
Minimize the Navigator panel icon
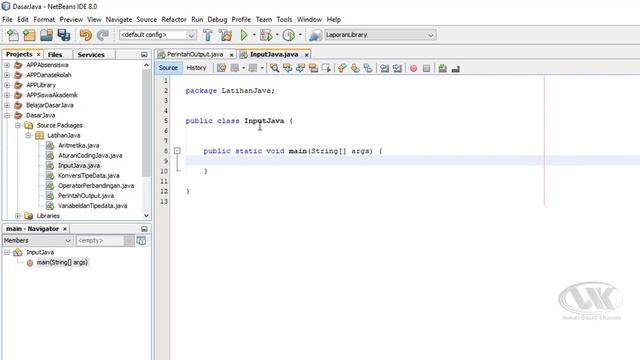144,229
